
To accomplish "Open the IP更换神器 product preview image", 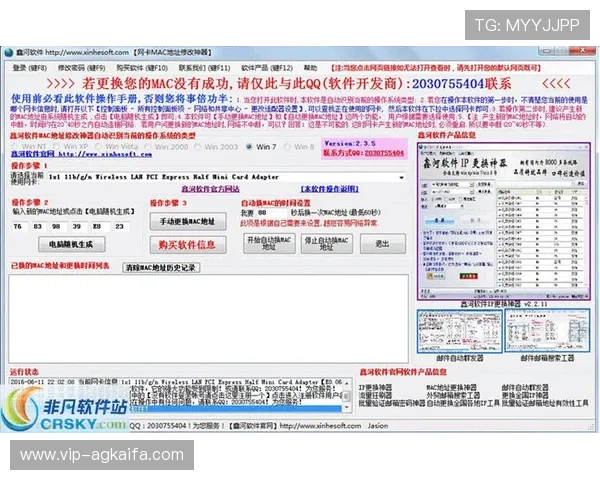I will (504, 222).
